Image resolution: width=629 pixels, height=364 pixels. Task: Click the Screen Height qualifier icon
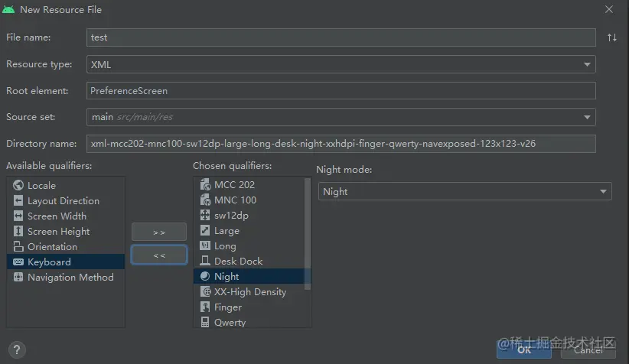tap(18, 231)
